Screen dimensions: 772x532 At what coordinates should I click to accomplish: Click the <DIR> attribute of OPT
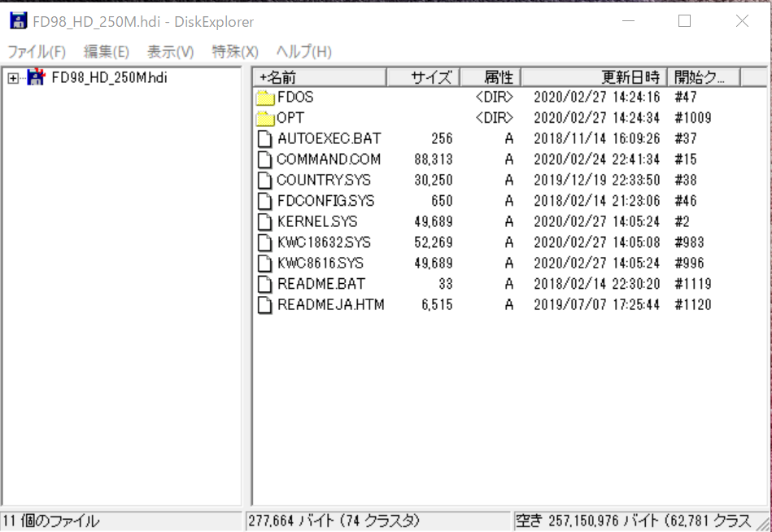[495, 118]
